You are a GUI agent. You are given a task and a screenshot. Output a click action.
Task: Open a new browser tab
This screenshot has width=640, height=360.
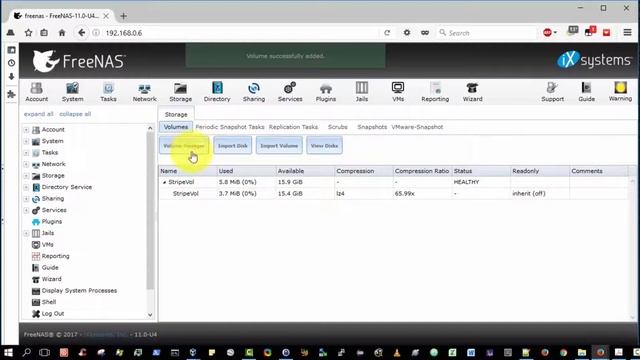coord(123,16)
